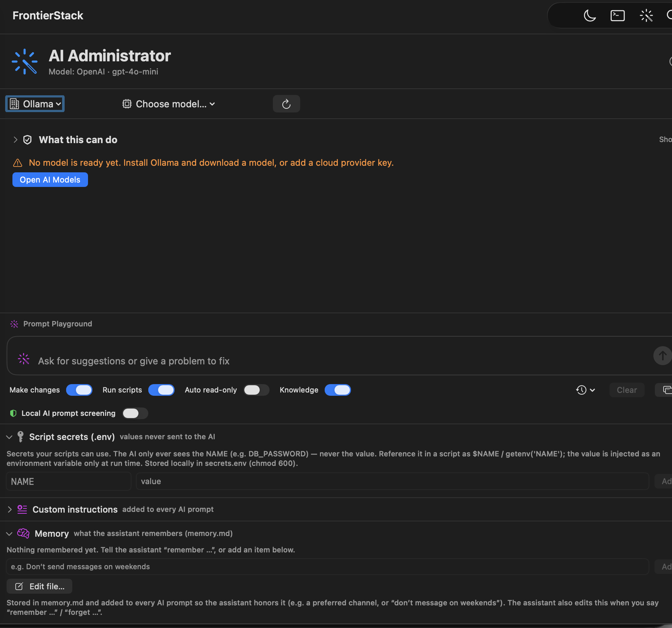672x628 pixels.
Task: Click the Clear button
Action: pos(627,390)
